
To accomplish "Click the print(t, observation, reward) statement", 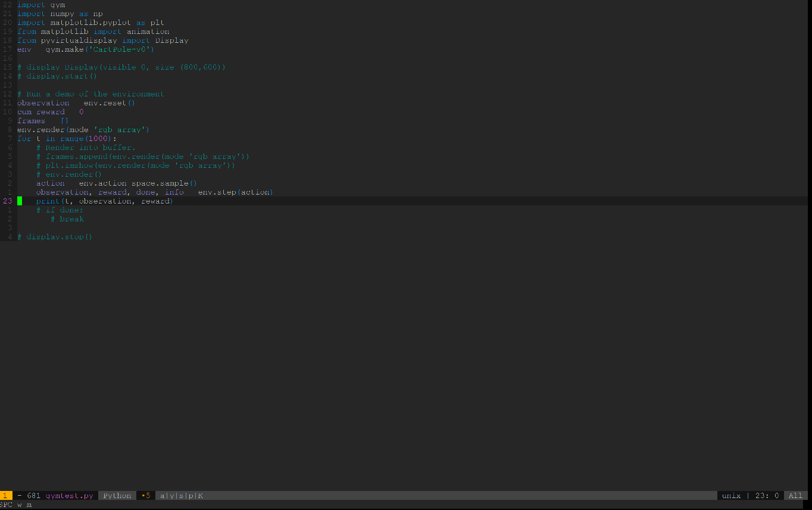I will 104,201.
